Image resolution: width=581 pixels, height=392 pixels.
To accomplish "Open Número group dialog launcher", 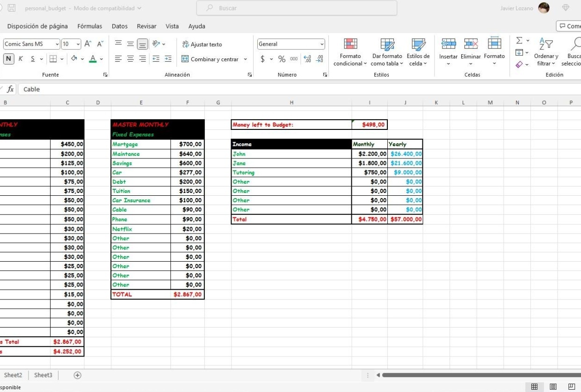I will (325, 75).
